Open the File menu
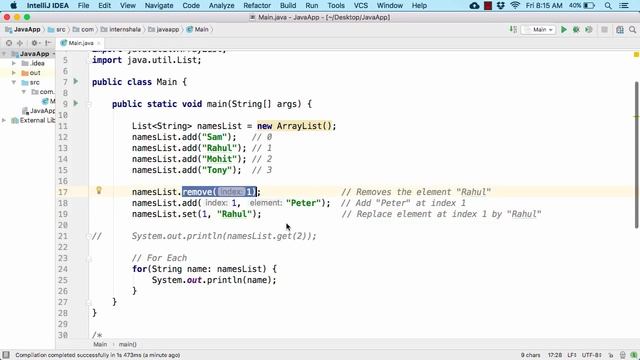The width and height of the screenshot is (640, 360). (83, 6)
